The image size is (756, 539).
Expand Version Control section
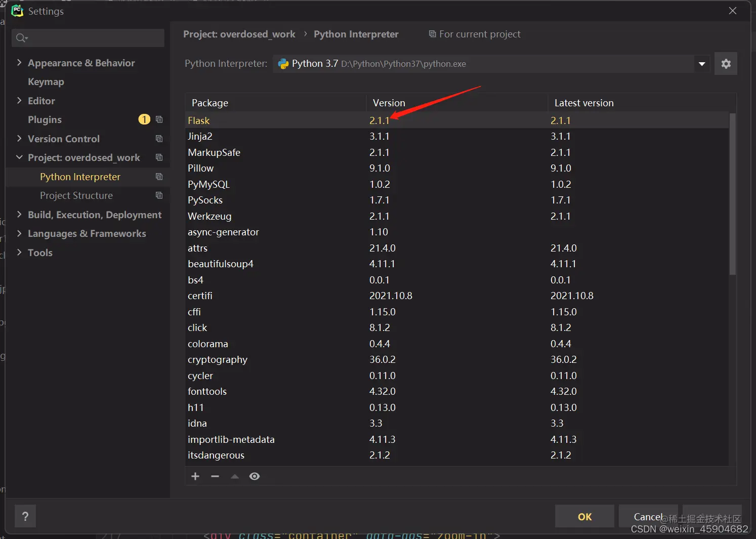19,138
